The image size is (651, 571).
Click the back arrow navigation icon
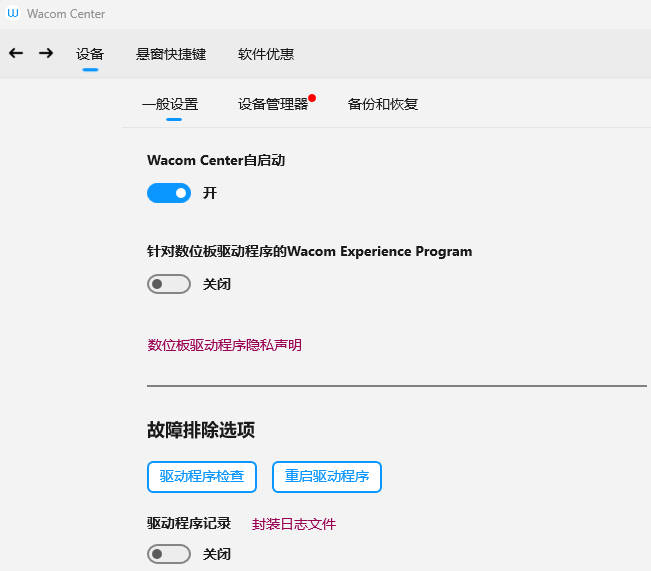[x=16, y=53]
